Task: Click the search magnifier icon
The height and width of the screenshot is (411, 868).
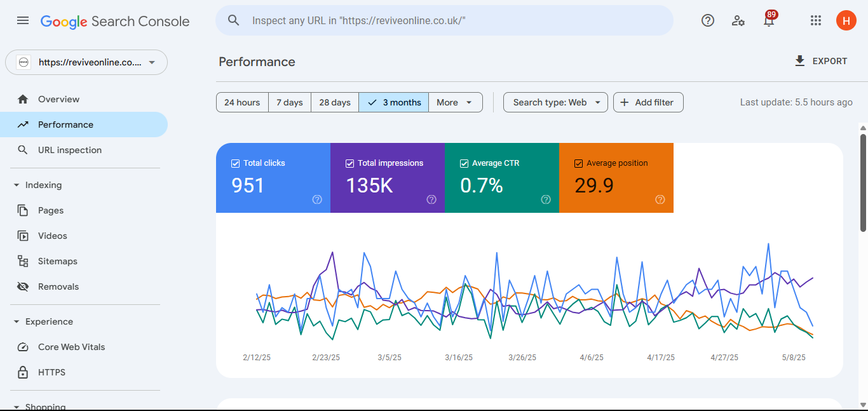Action: pyautogui.click(x=234, y=20)
